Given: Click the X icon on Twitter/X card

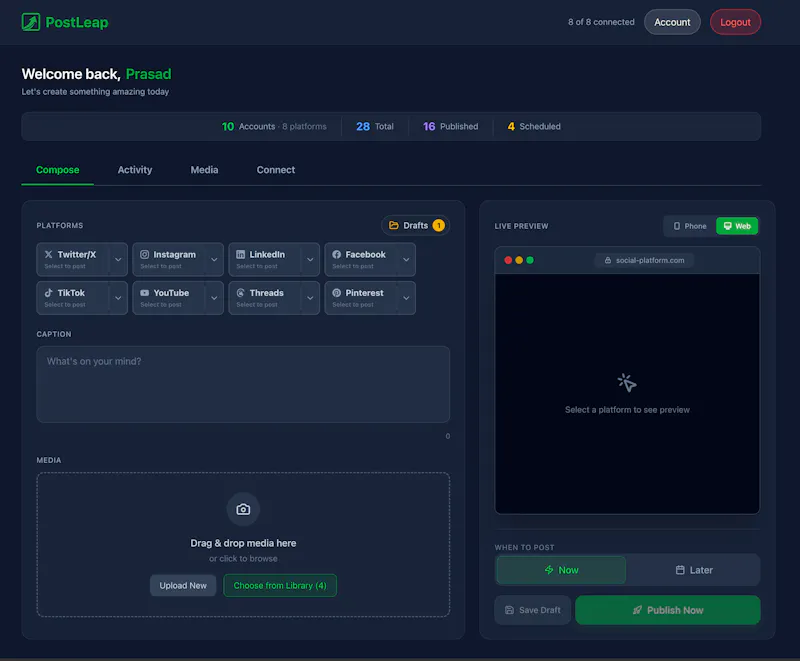Looking at the screenshot, I should (x=48, y=254).
